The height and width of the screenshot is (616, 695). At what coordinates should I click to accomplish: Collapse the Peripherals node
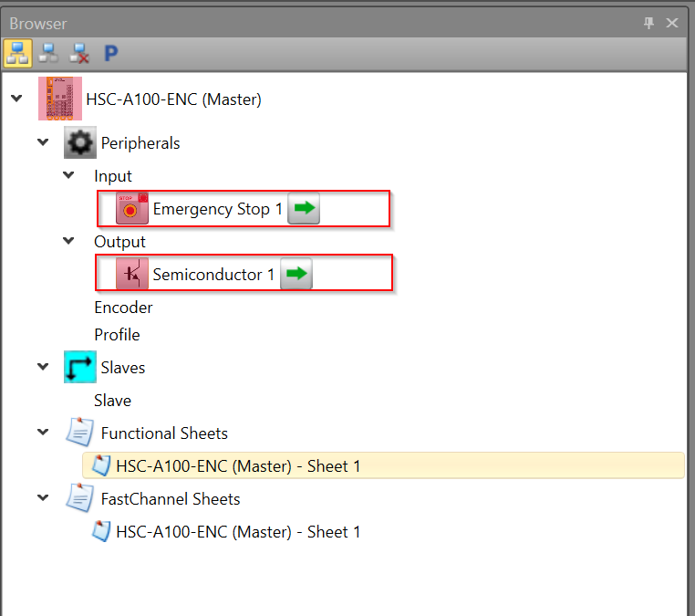(x=43, y=142)
